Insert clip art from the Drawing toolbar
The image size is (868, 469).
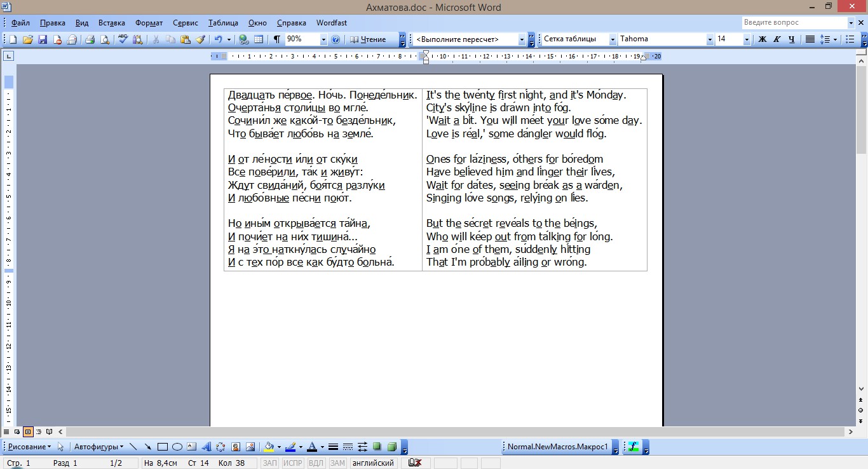click(236, 447)
